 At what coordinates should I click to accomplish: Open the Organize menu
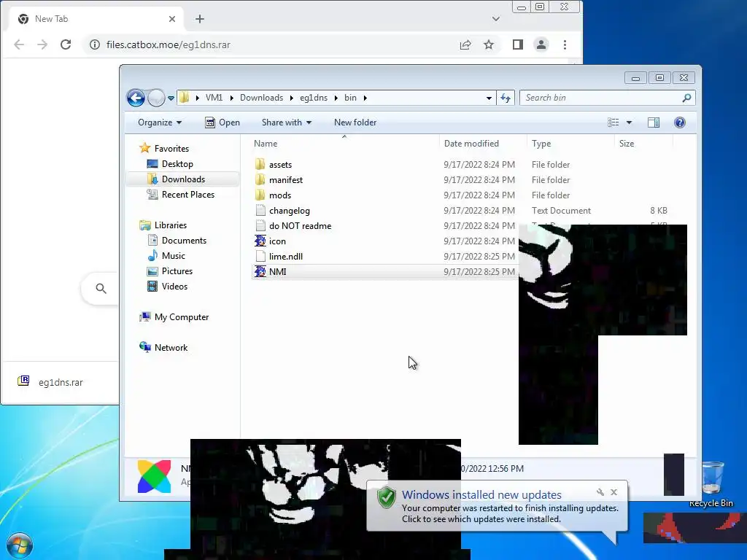click(160, 122)
